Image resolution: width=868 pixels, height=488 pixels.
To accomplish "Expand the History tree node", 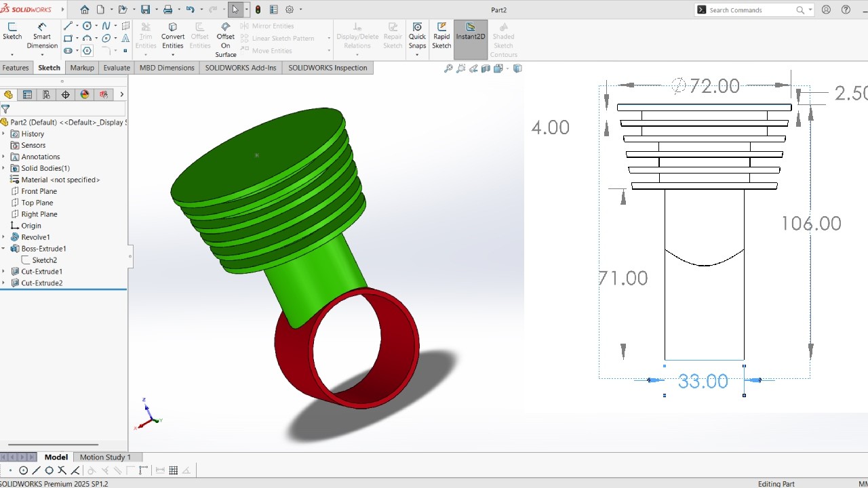I will pos(3,134).
